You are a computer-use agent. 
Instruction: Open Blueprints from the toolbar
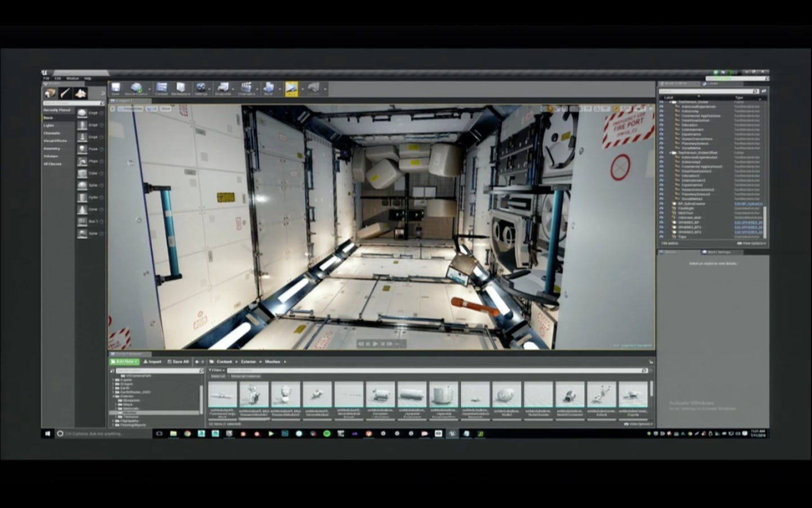[223, 87]
